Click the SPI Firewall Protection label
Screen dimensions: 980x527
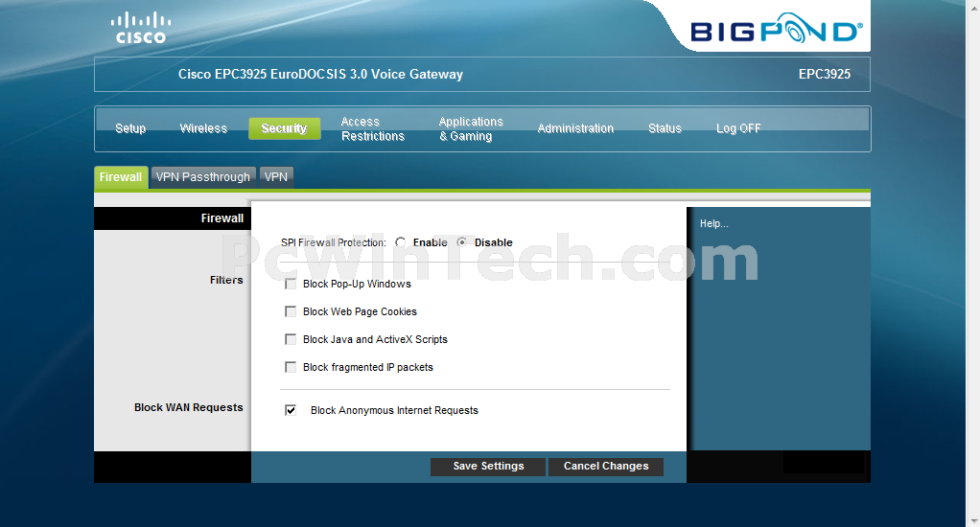coord(333,242)
